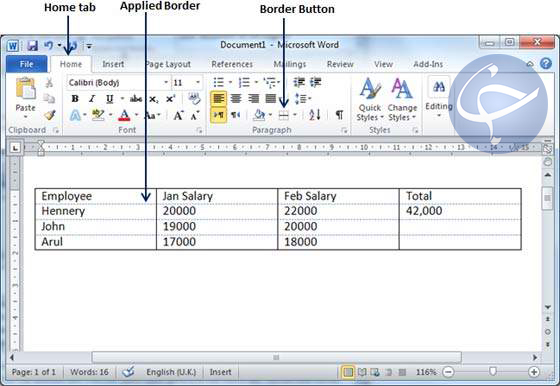
Task: Click Words: 16 in status bar
Action: pos(89,372)
